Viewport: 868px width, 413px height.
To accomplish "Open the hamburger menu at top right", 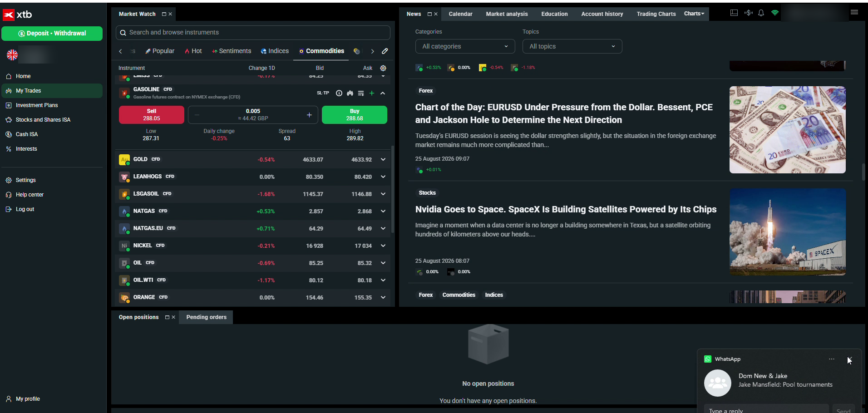I will pos(854,12).
